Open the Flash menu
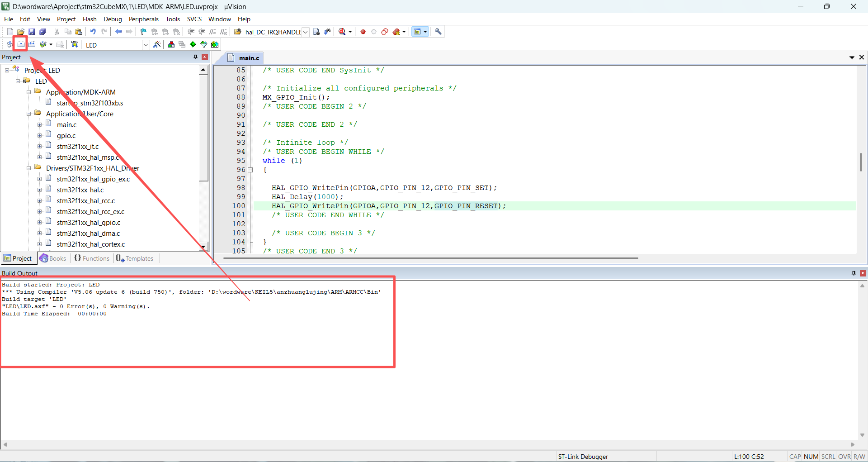The image size is (868, 462). (x=90, y=19)
